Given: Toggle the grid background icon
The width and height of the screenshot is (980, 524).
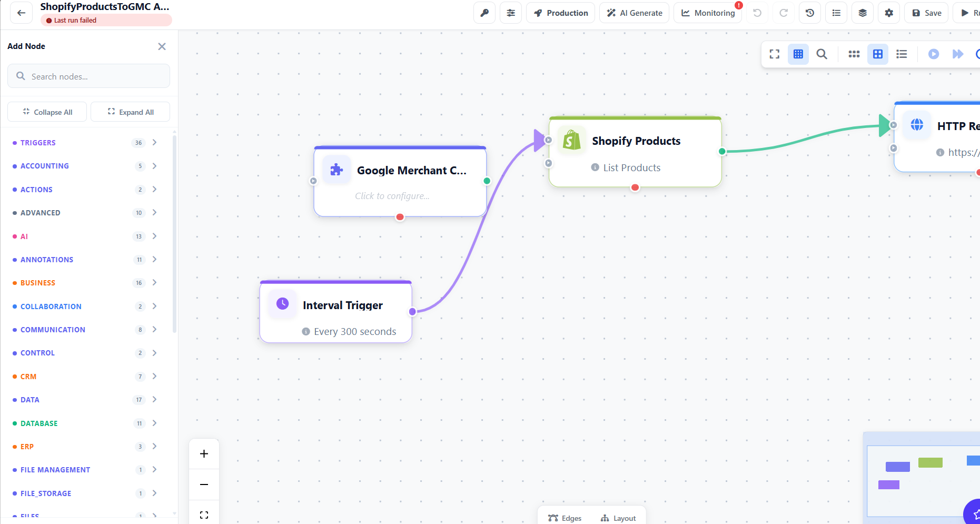Looking at the screenshot, I should [x=798, y=54].
